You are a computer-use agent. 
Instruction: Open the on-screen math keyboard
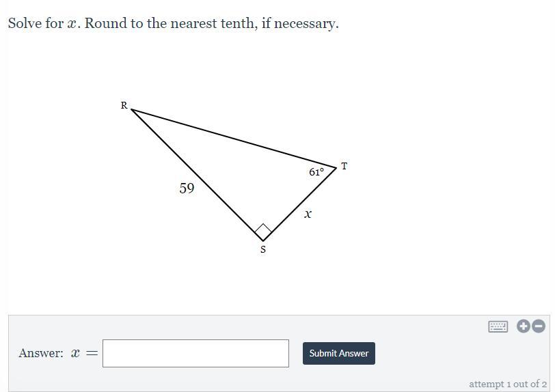pyautogui.click(x=498, y=326)
